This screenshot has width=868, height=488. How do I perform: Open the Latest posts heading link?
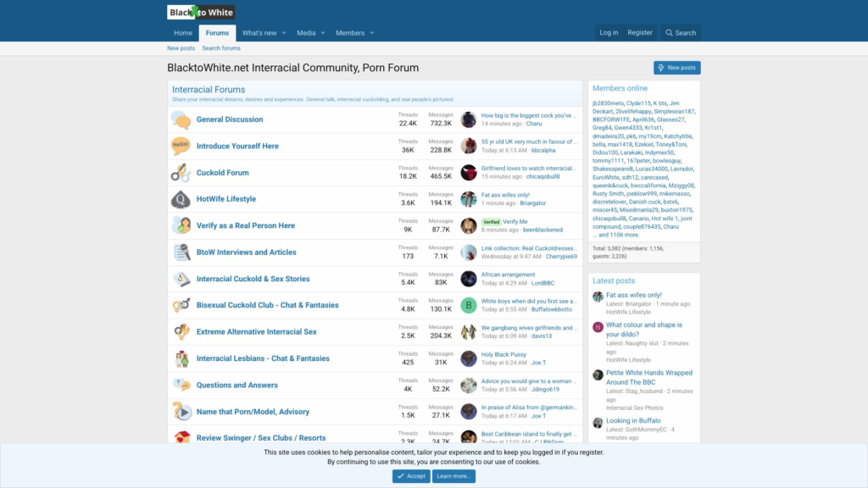tap(614, 280)
